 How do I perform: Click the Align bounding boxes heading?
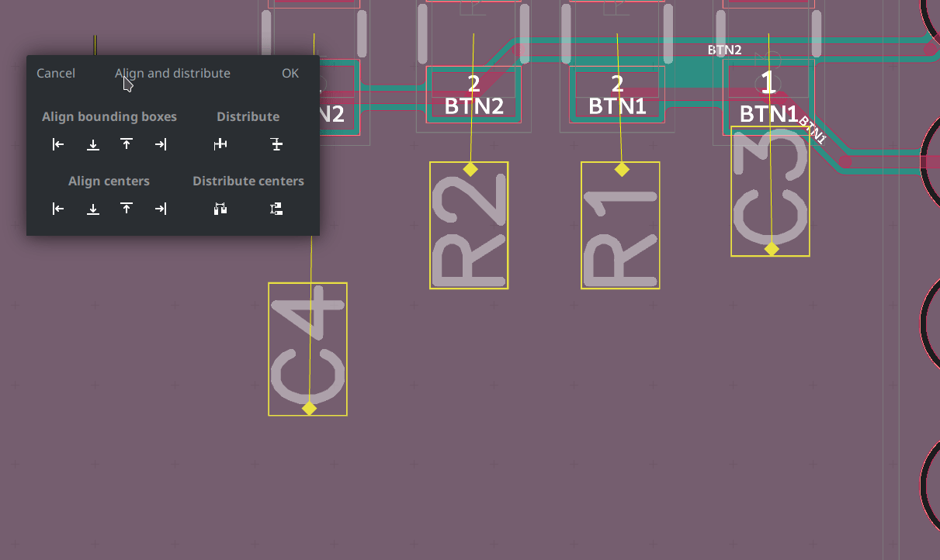[x=109, y=116]
